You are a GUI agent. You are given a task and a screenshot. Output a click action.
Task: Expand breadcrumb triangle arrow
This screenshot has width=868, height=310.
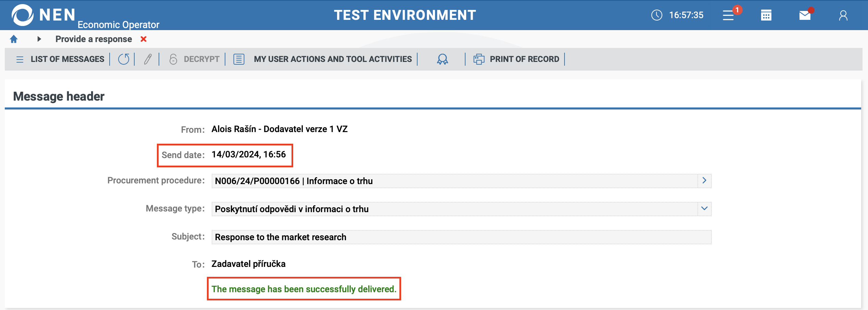[39, 39]
